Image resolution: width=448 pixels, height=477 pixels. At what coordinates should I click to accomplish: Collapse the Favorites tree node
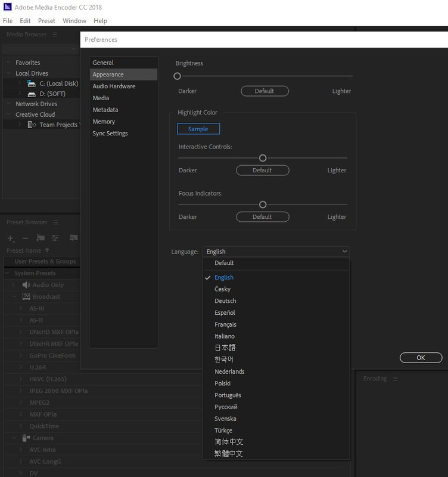tap(8, 63)
